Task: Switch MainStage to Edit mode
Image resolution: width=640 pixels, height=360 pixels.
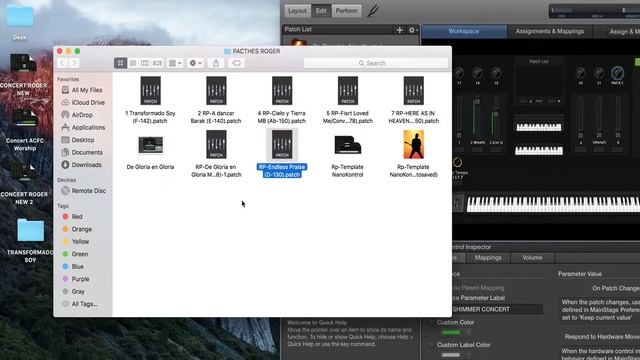Action: point(321,11)
